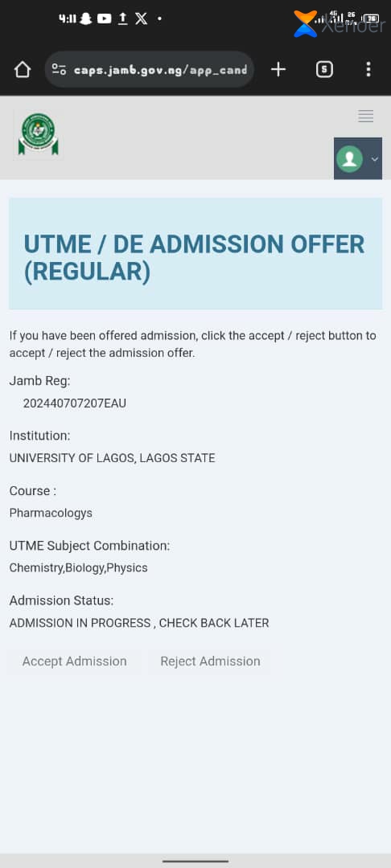Click the Accept Admission button
391x868 pixels.
(74, 661)
